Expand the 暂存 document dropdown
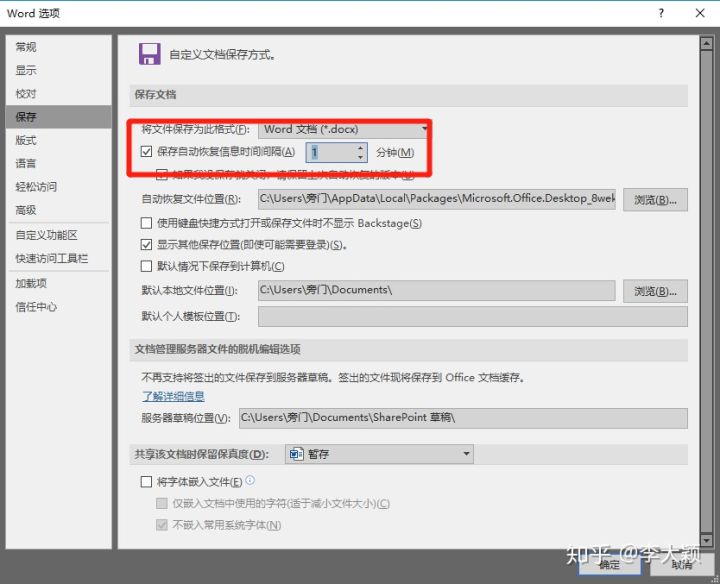The height and width of the screenshot is (584, 720). pyautogui.click(x=379, y=454)
